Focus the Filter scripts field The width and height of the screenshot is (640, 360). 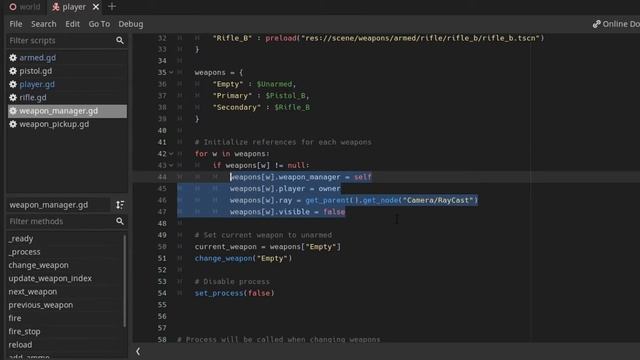[59, 40]
